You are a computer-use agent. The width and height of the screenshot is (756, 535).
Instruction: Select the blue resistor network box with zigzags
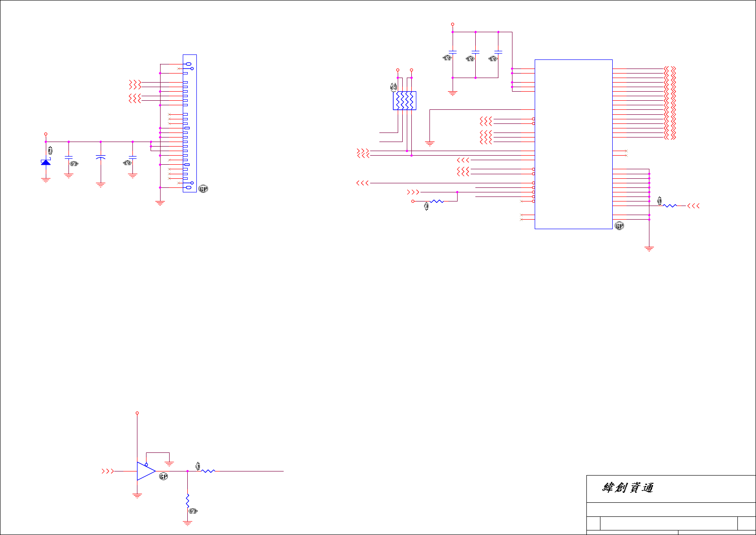click(x=405, y=101)
